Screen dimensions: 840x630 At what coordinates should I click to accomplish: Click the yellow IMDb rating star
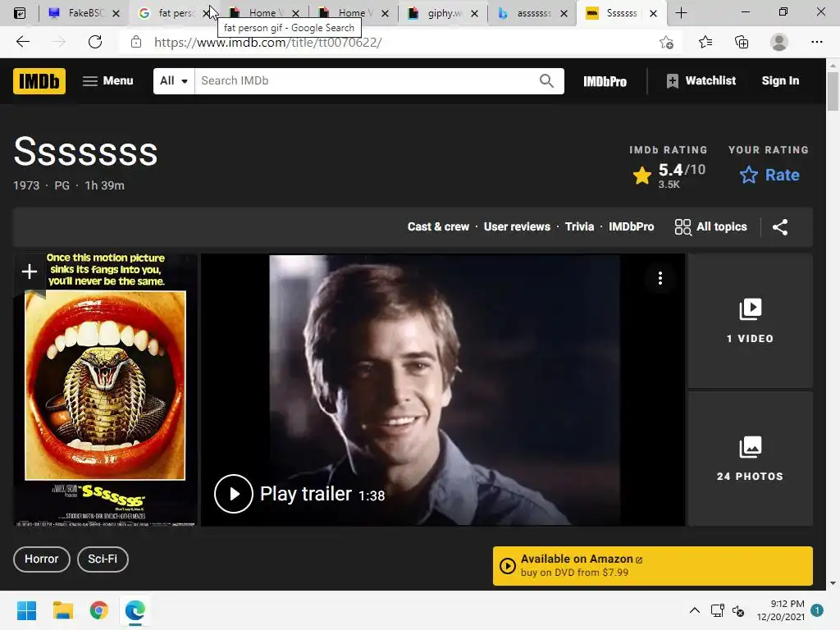click(641, 176)
